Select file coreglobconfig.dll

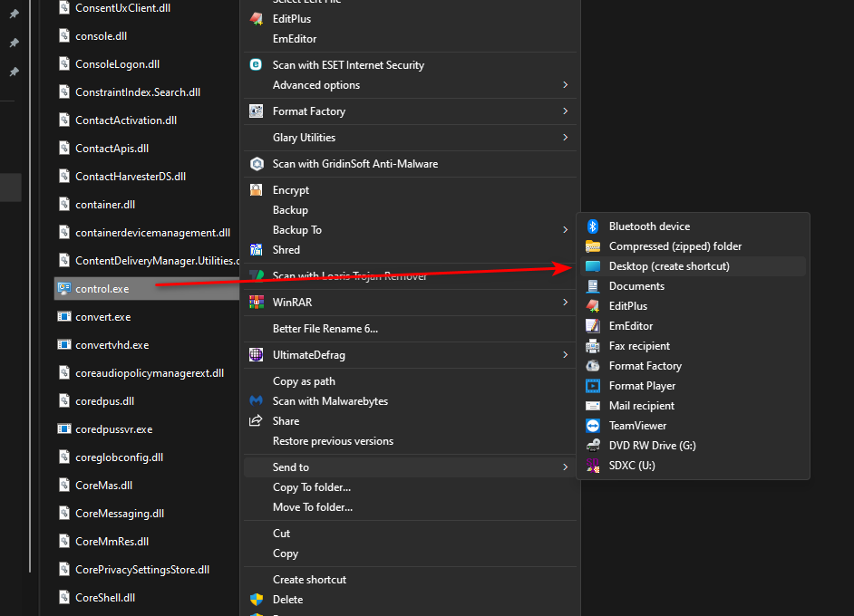click(120, 457)
